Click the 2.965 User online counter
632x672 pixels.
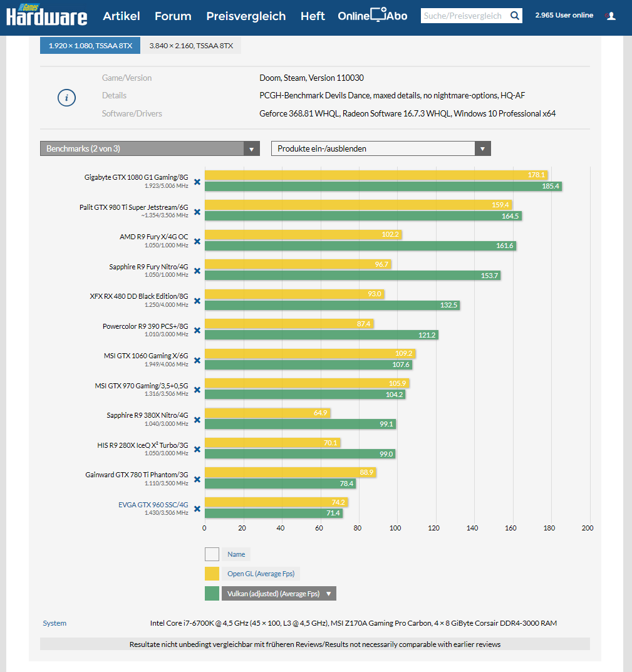(564, 16)
